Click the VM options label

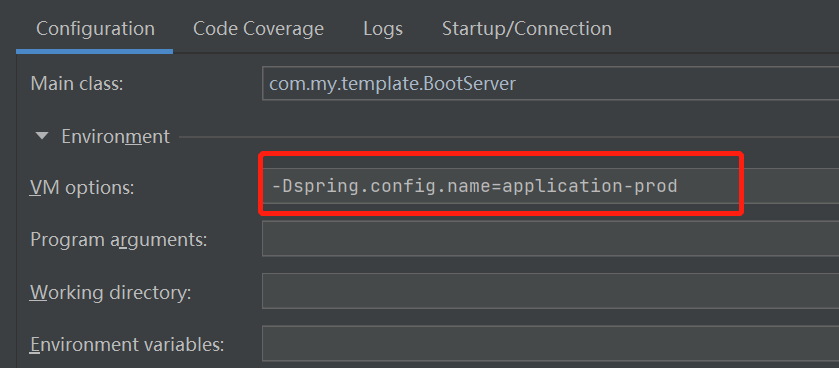click(x=82, y=188)
